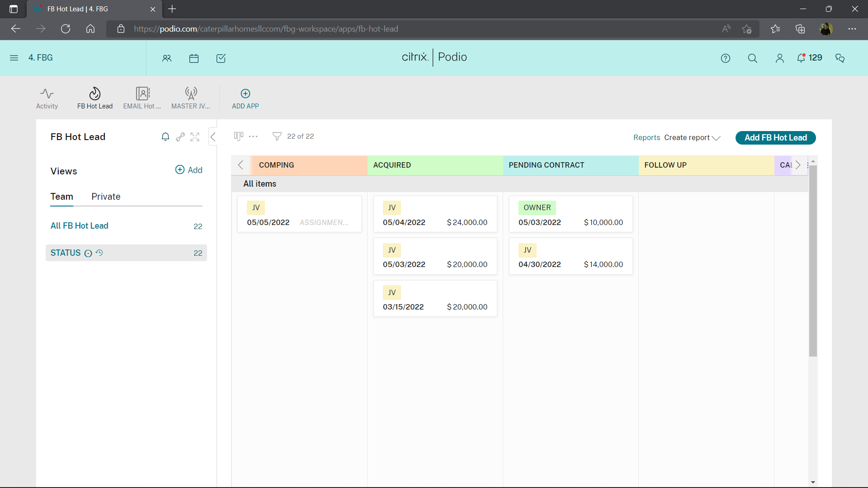The image size is (868, 488).
Task: Click the Add FB Hot Lead button
Action: [x=775, y=138]
